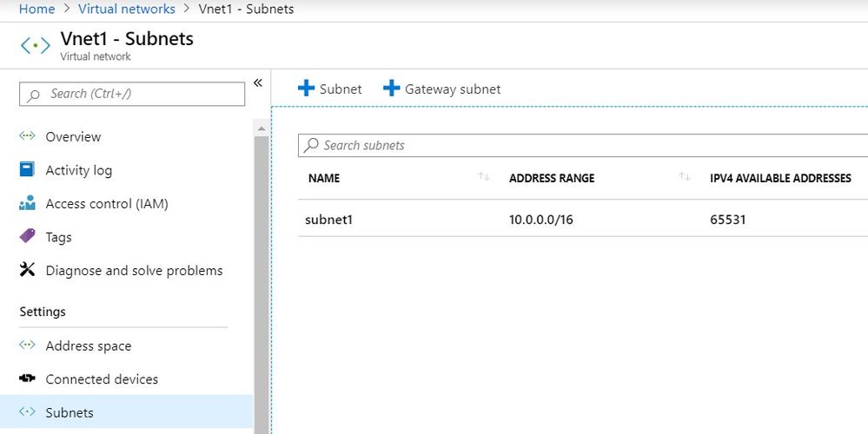868x434 pixels.
Task: Add a Gateway subnet
Action: (x=442, y=89)
